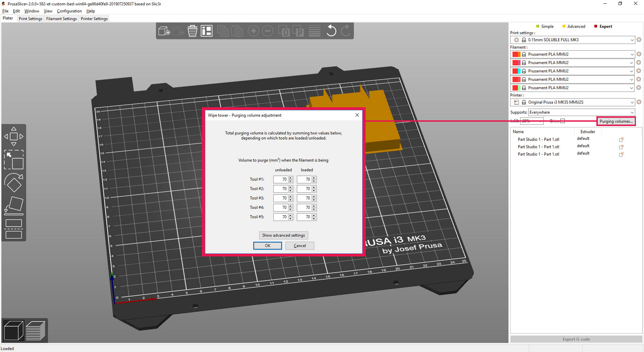Click the Show advanced settings button

coord(283,235)
